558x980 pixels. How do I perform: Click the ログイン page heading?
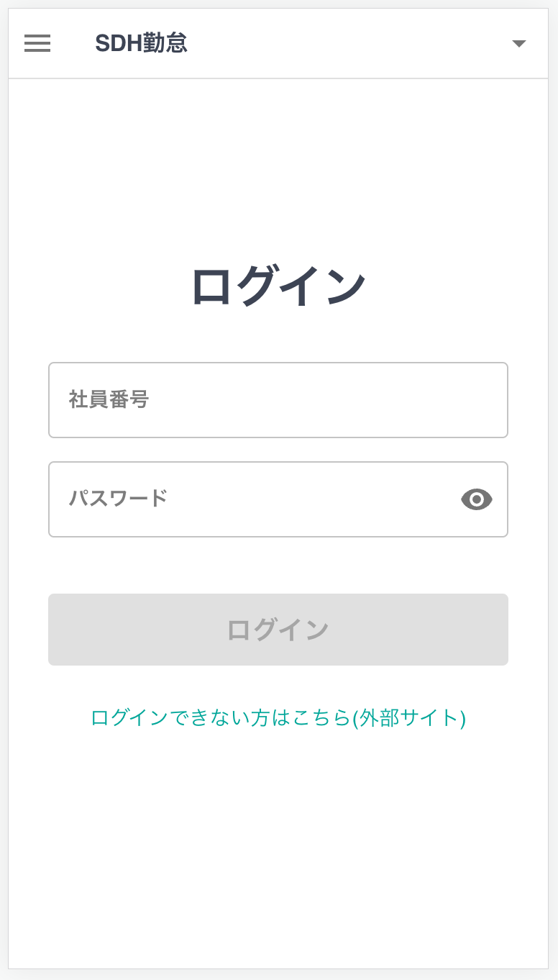coord(278,284)
